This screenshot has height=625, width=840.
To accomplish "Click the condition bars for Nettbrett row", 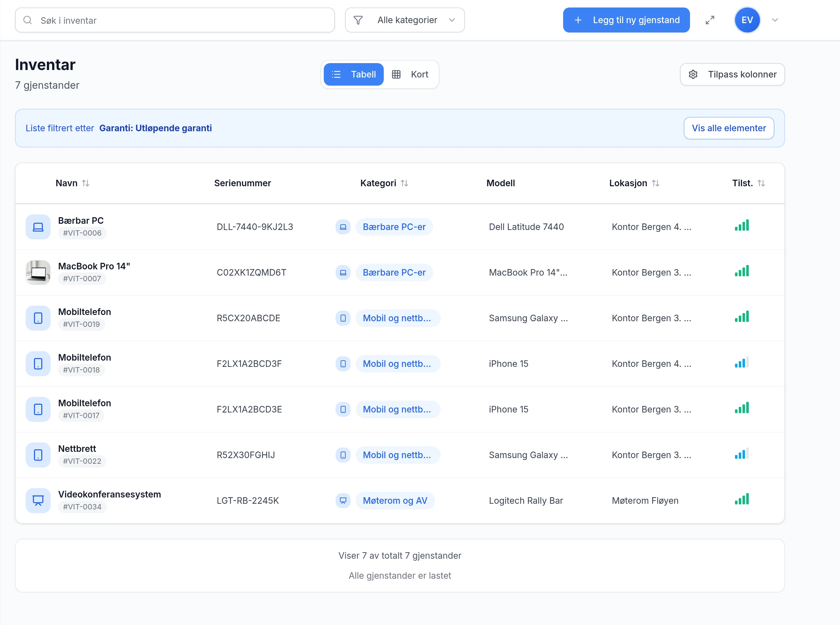I will click(x=742, y=454).
